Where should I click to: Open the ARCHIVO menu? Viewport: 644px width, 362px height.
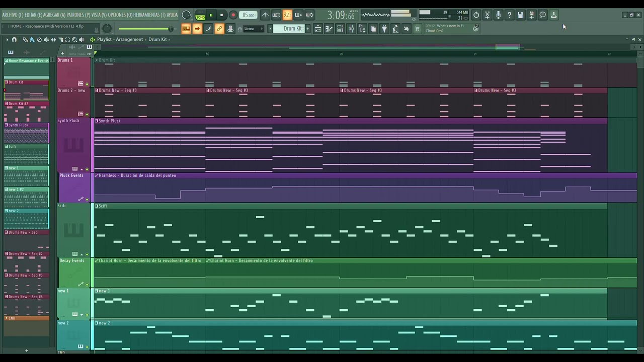(12, 15)
